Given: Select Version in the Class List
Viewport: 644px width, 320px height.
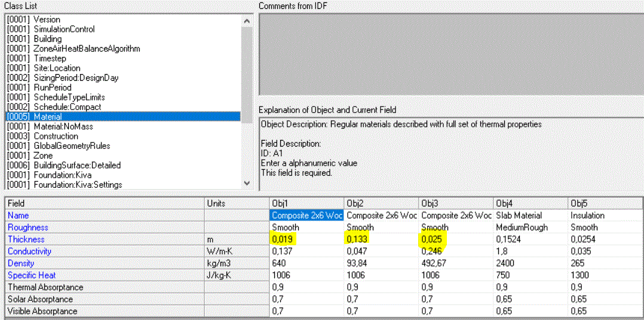Looking at the screenshot, I should (x=123, y=19).
